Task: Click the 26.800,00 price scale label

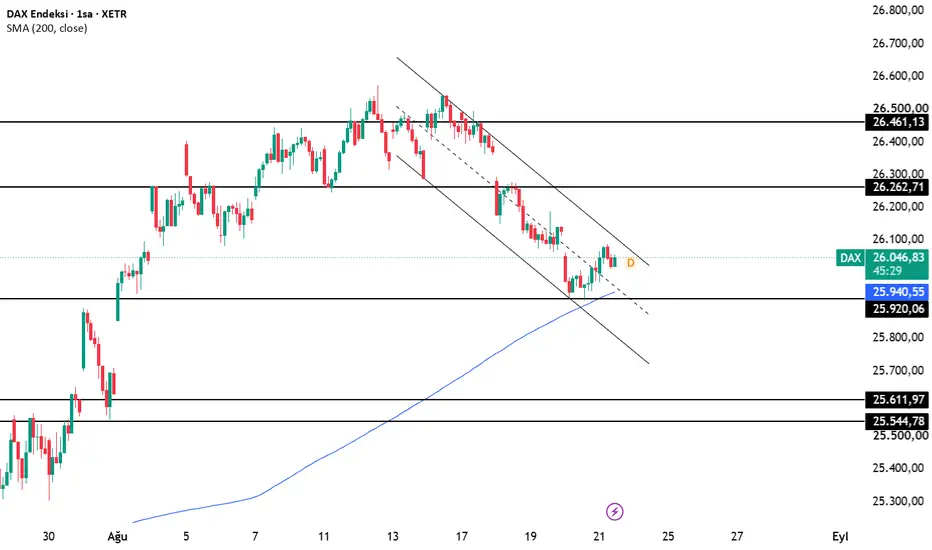Action: point(898,10)
